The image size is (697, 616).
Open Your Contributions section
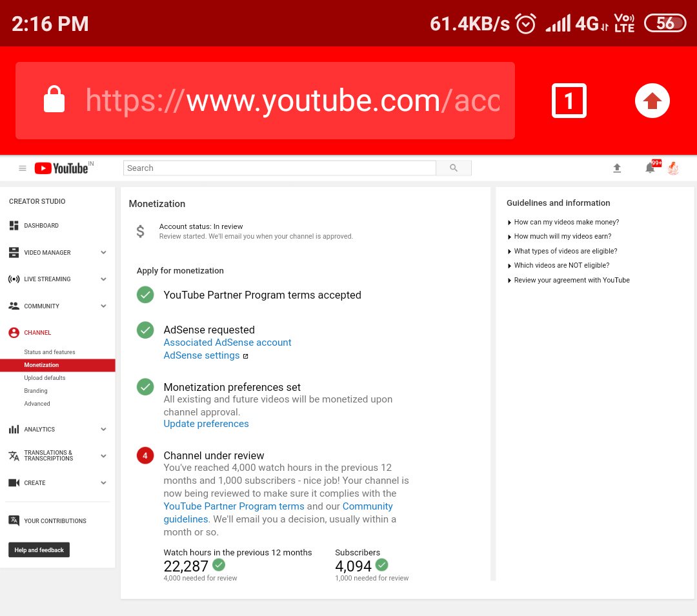point(55,521)
